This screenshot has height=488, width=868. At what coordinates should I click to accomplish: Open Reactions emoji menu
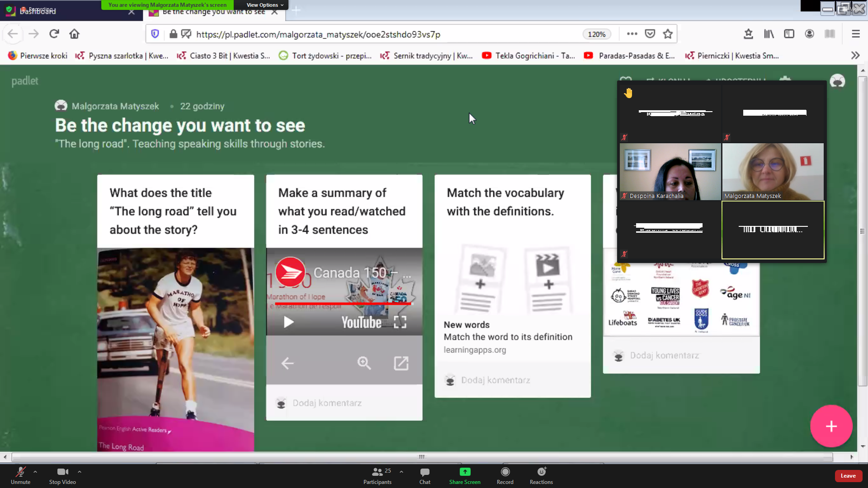(x=541, y=472)
